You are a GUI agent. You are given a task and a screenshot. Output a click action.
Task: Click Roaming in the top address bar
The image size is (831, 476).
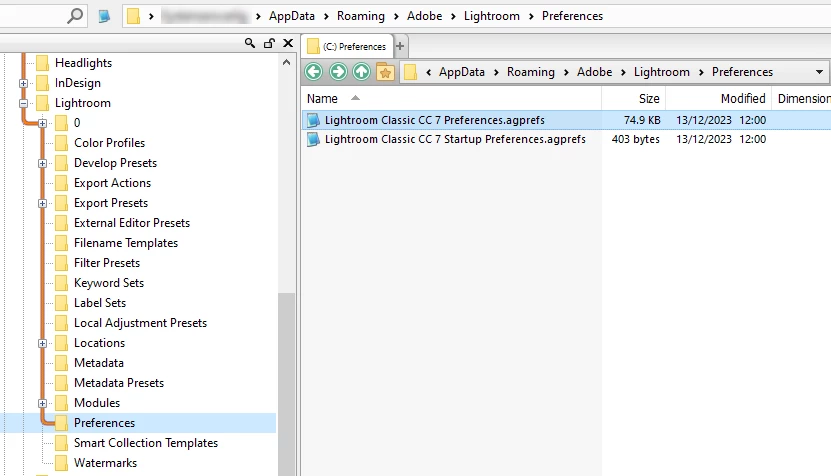pyautogui.click(x=361, y=16)
